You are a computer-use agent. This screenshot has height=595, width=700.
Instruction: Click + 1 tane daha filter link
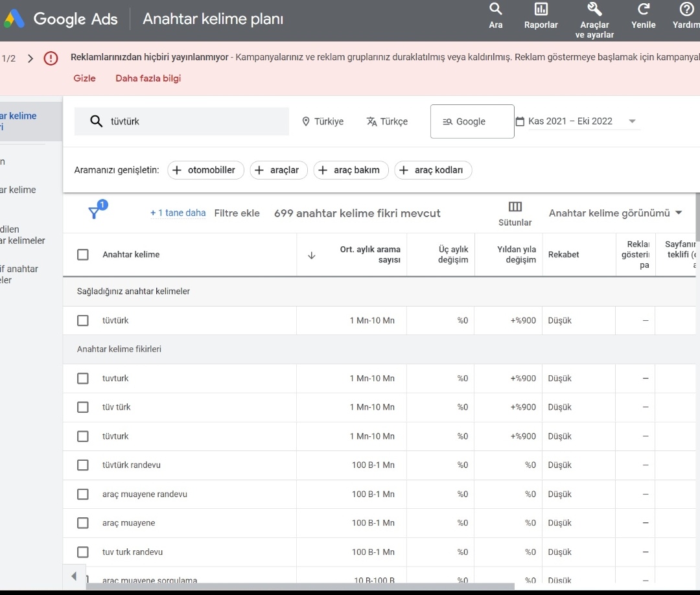(178, 213)
